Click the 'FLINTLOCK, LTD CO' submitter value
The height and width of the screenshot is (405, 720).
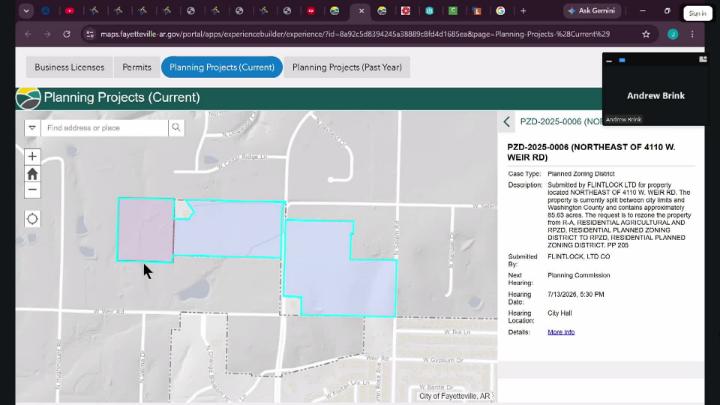(x=579, y=257)
